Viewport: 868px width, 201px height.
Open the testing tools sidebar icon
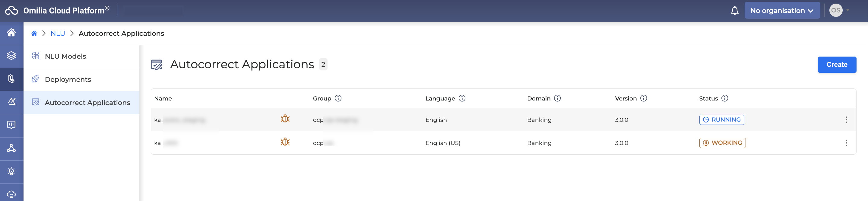coord(11,101)
